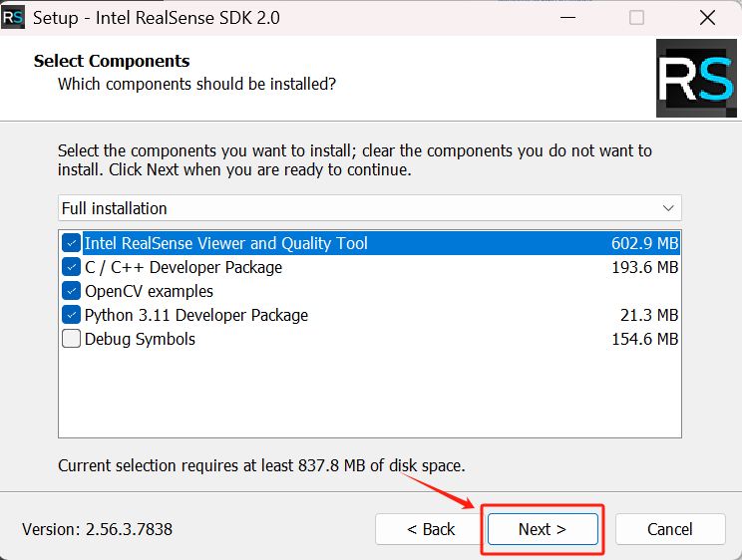The height and width of the screenshot is (560, 742).
Task: Click the Version: 2.56.3.7838 text
Action: (x=97, y=529)
